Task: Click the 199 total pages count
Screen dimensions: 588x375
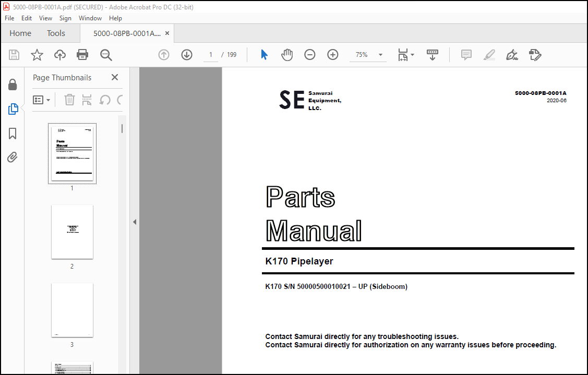Action: click(232, 55)
